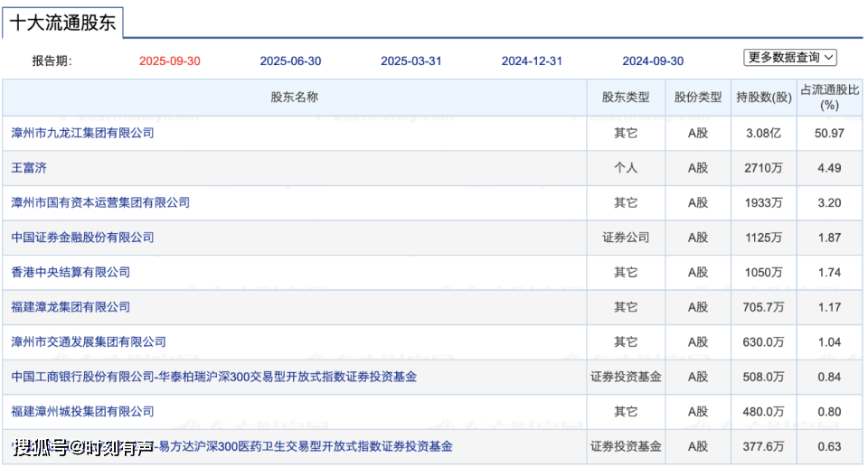Switch to the 2025-06-30 report period
The width and height of the screenshot is (868, 467).
pyautogui.click(x=290, y=61)
